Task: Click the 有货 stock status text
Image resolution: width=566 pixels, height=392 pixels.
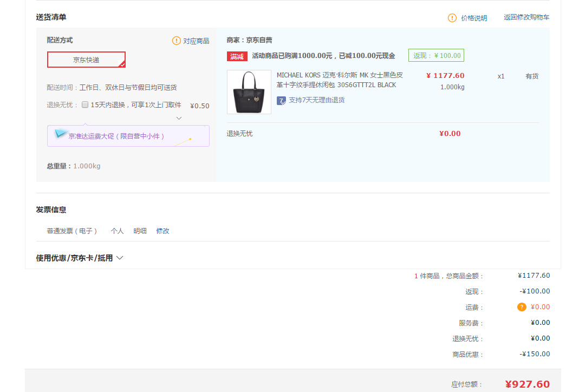Action: 532,76
